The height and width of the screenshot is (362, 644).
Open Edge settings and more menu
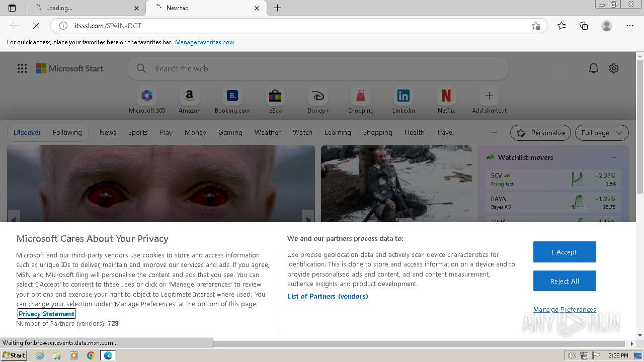point(630,26)
